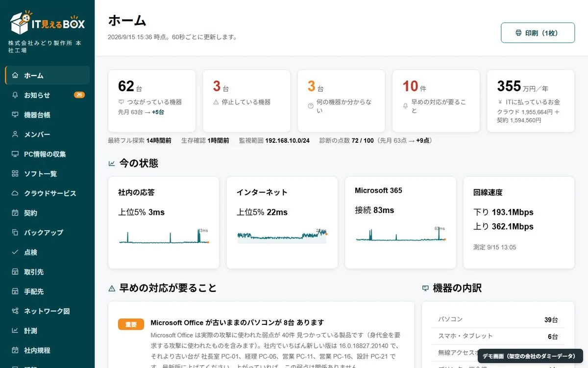
Task: Click the 株式会社みどり製作所 本社工場 company name
Action: coord(45,47)
